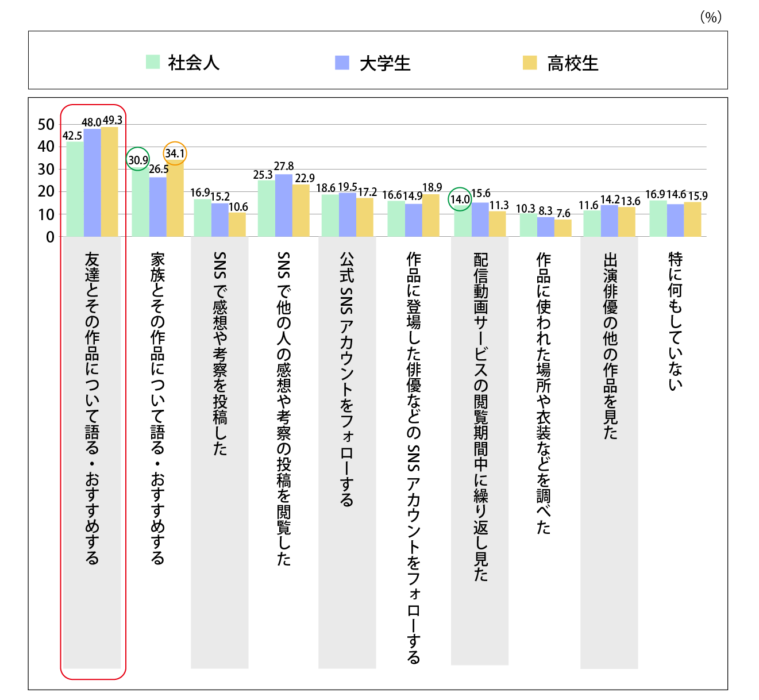This screenshot has width=759, height=700.
Task: Click the 20 y-axis tick
Action: click(x=46, y=192)
